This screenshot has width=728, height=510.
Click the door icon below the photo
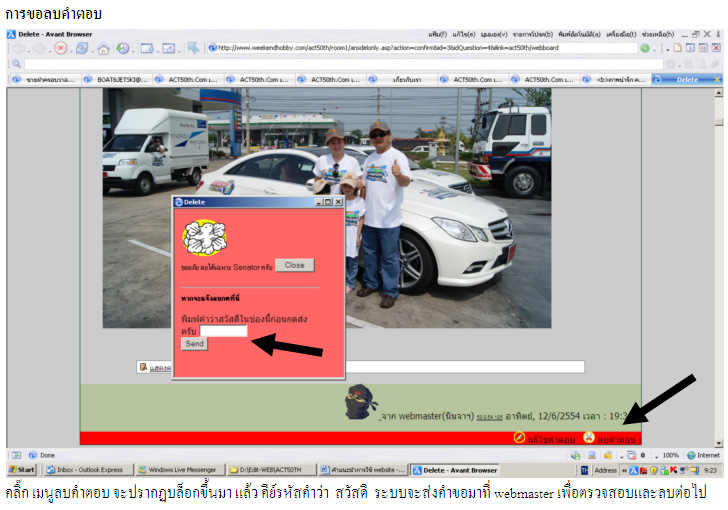tap(143, 367)
